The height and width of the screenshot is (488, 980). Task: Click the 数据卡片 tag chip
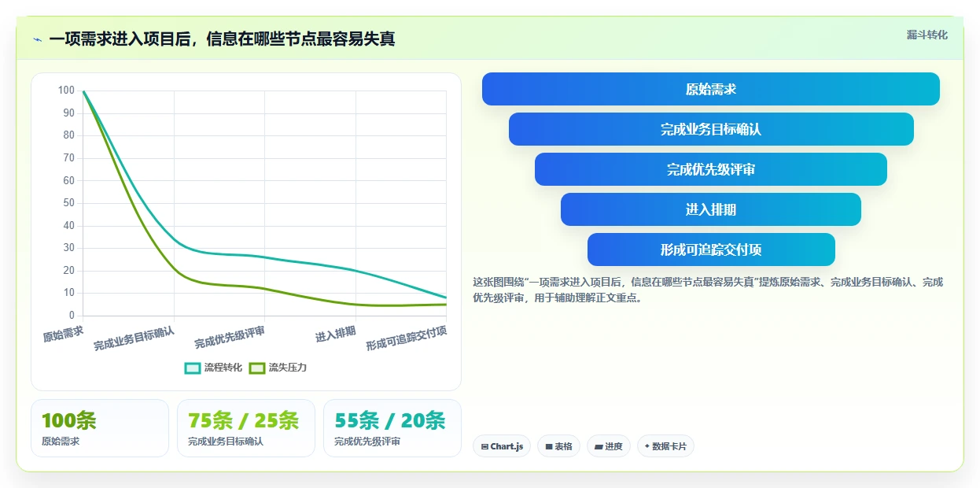[665, 446]
